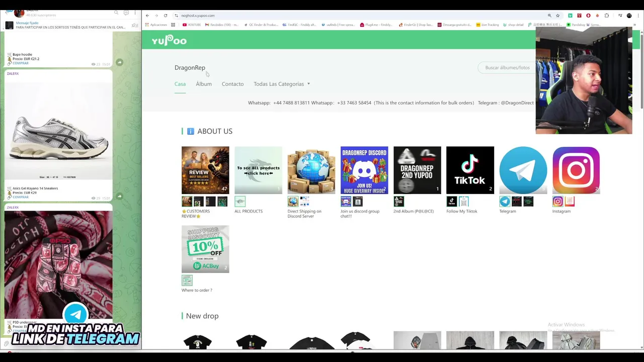Click the Yupoo logo in header
This screenshot has height=362, width=644.
(169, 40)
